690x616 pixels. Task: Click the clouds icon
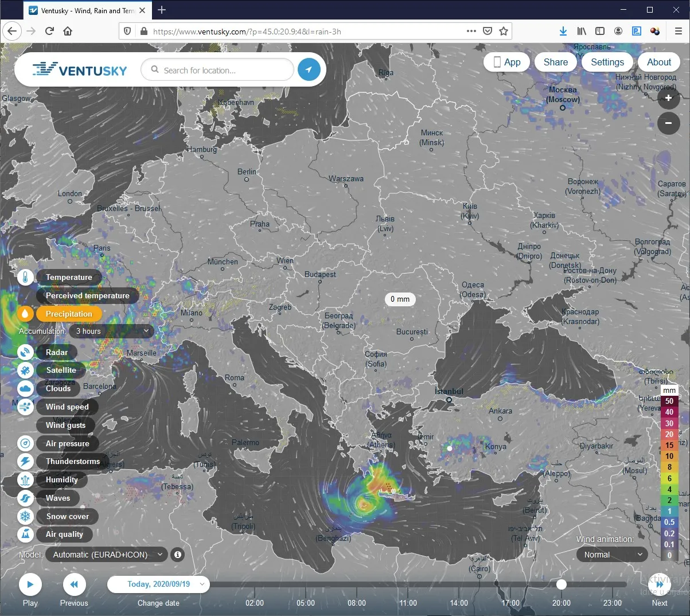(x=25, y=389)
